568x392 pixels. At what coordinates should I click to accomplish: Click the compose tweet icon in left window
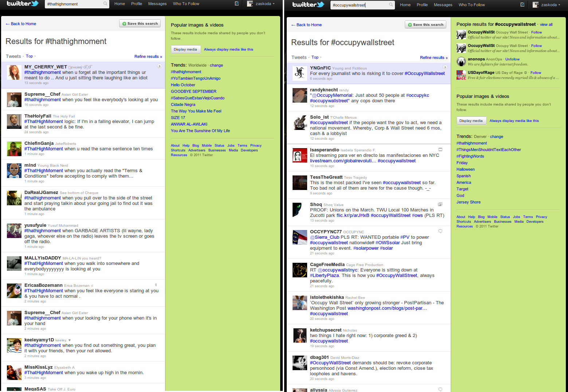pos(237,4)
